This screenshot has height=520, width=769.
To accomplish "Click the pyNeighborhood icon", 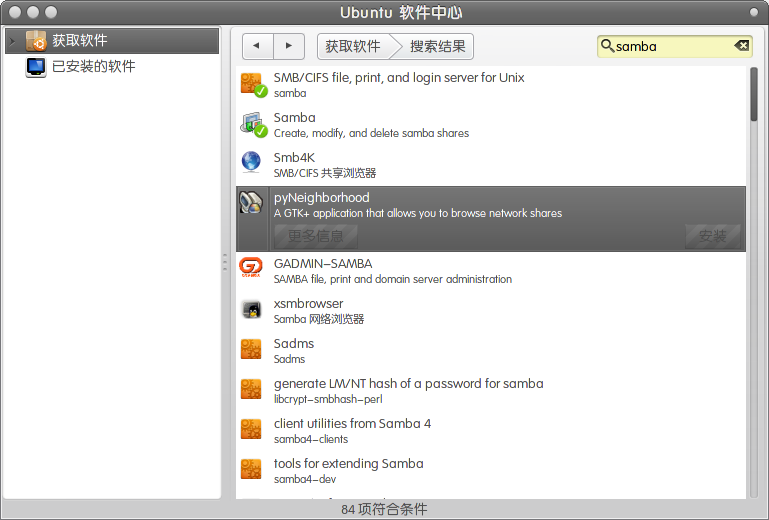I will point(251,202).
